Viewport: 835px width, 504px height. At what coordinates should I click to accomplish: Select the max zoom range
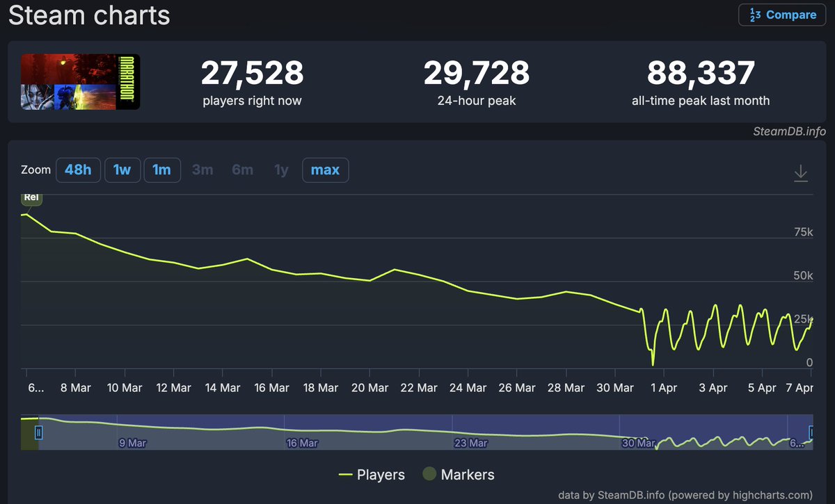point(326,170)
